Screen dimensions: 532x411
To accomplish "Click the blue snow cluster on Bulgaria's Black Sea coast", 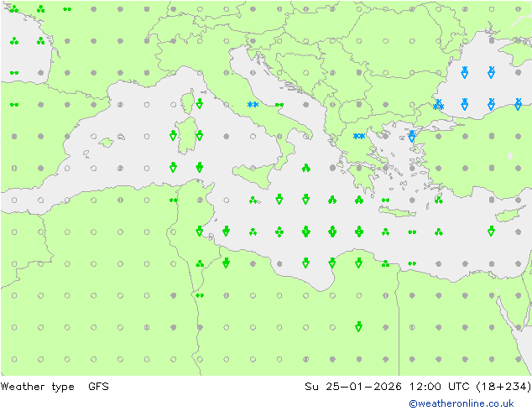I will tap(438, 105).
